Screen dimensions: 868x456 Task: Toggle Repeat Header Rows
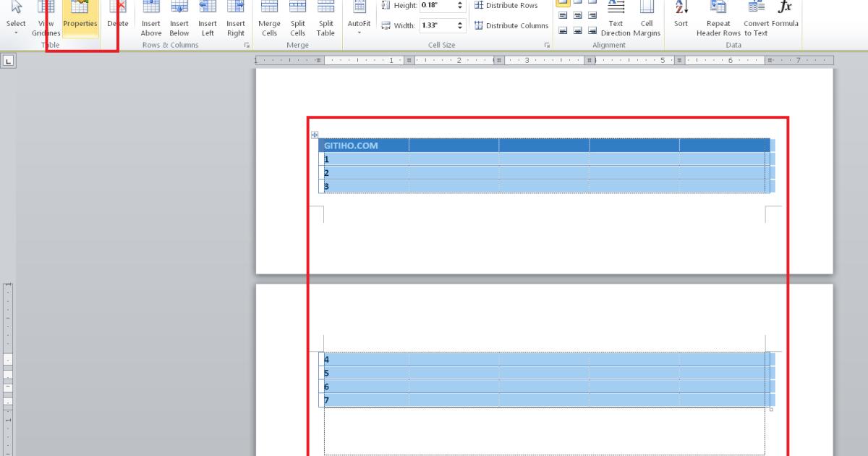[718, 18]
